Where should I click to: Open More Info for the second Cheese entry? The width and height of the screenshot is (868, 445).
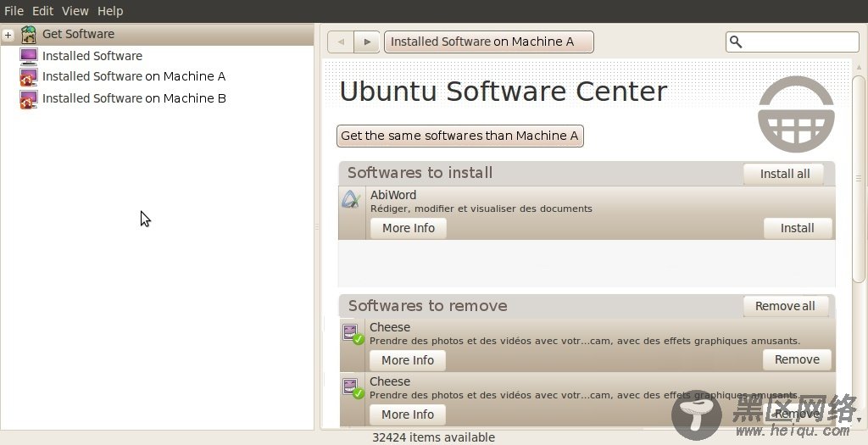click(x=408, y=414)
